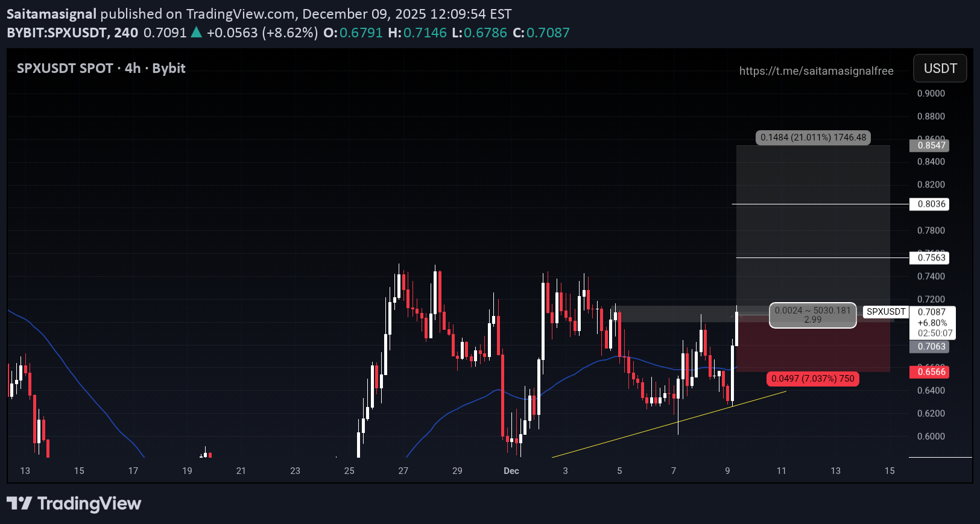Select the 0.8036 horizontal line price label

coord(931,204)
